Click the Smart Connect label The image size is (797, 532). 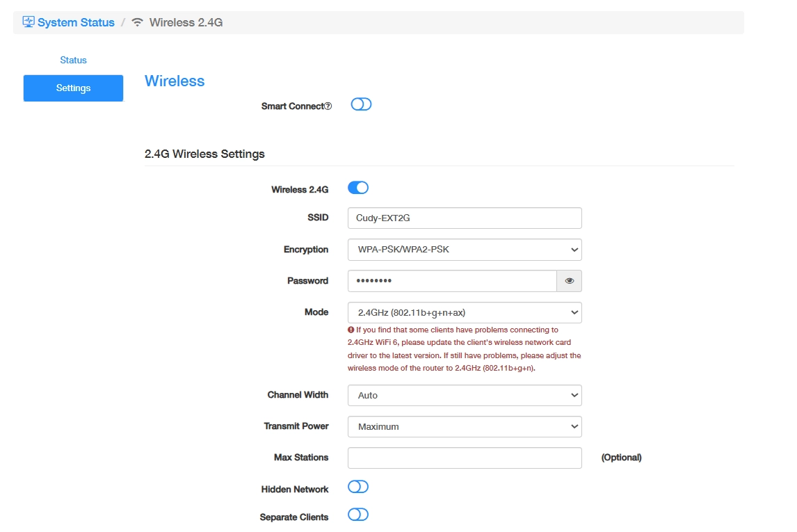292,106
